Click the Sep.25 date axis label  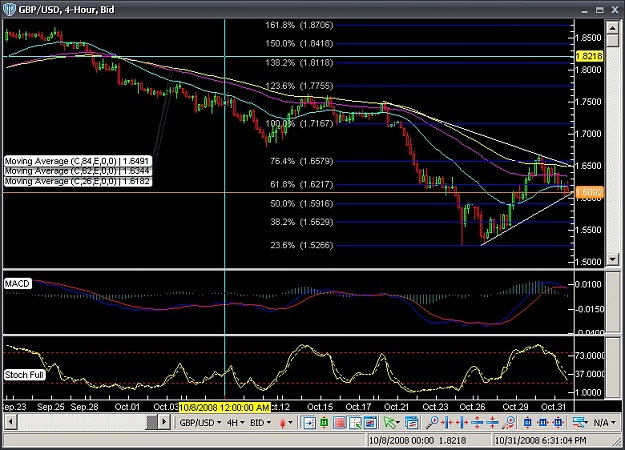tap(51, 407)
